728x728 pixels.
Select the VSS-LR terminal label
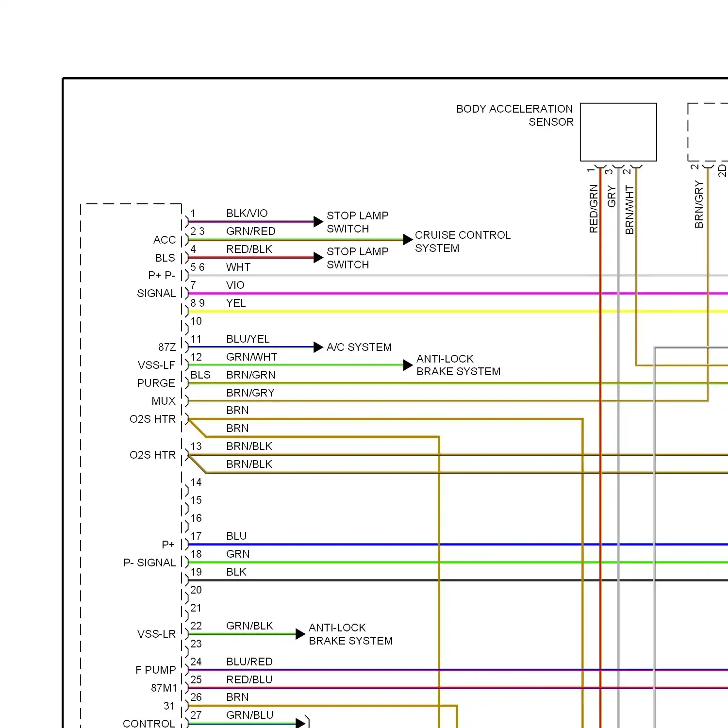click(156, 634)
